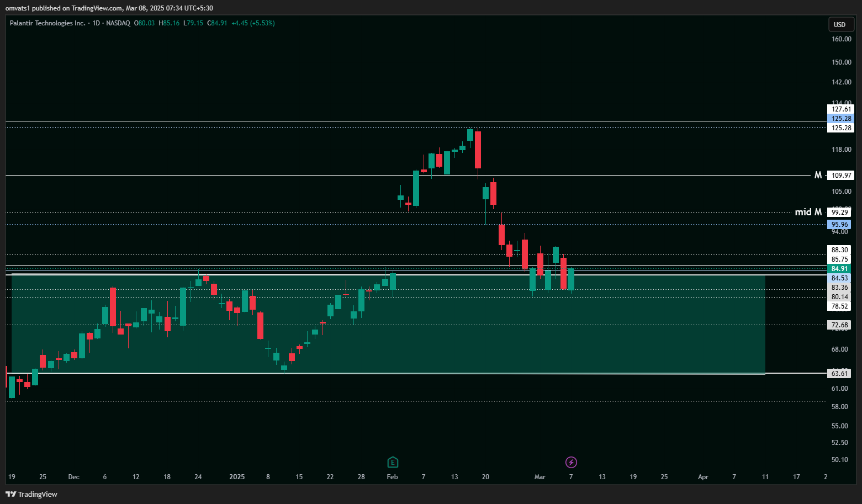Click the 78.52 price label
862x504 pixels.
click(x=839, y=306)
